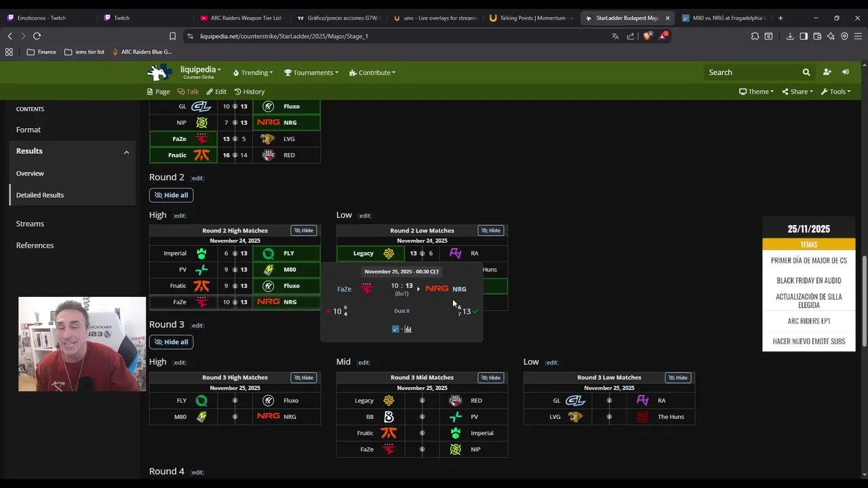Hide all Round 3 matches
868x488 pixels.
(x=171, y=342)
